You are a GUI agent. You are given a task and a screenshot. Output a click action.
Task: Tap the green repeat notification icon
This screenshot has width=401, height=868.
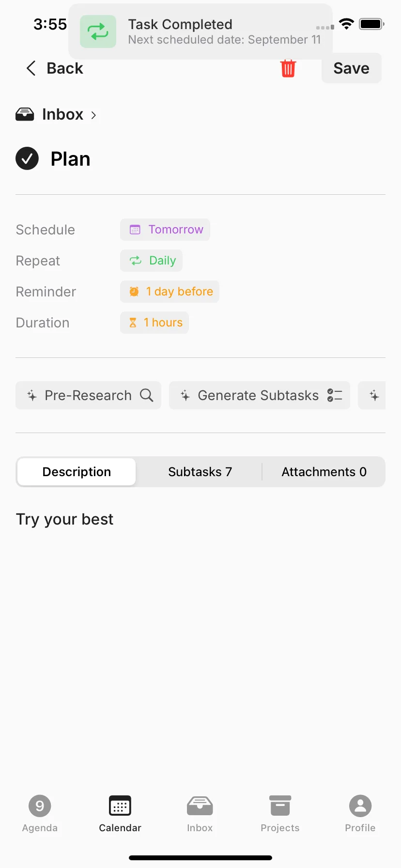(x=98, y=31)
